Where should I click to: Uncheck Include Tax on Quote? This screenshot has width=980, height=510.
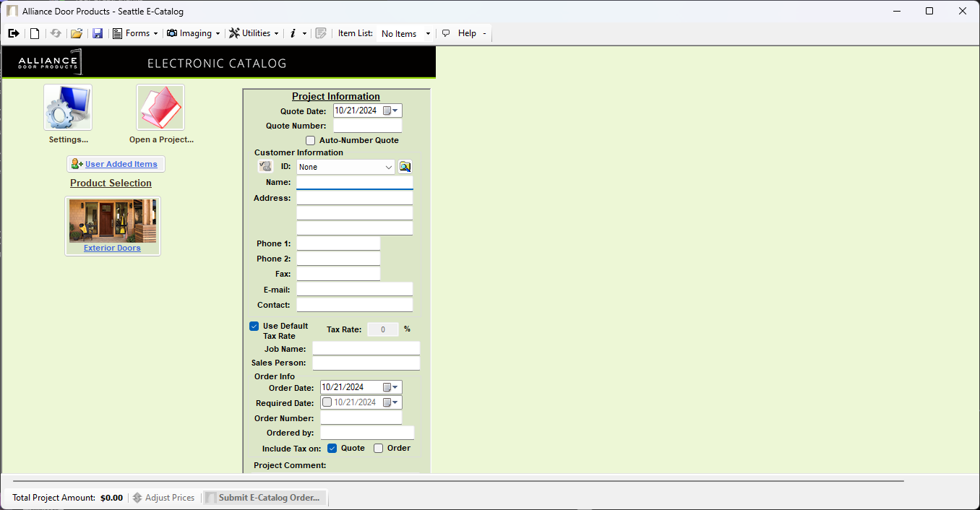(x=332, y=449)
